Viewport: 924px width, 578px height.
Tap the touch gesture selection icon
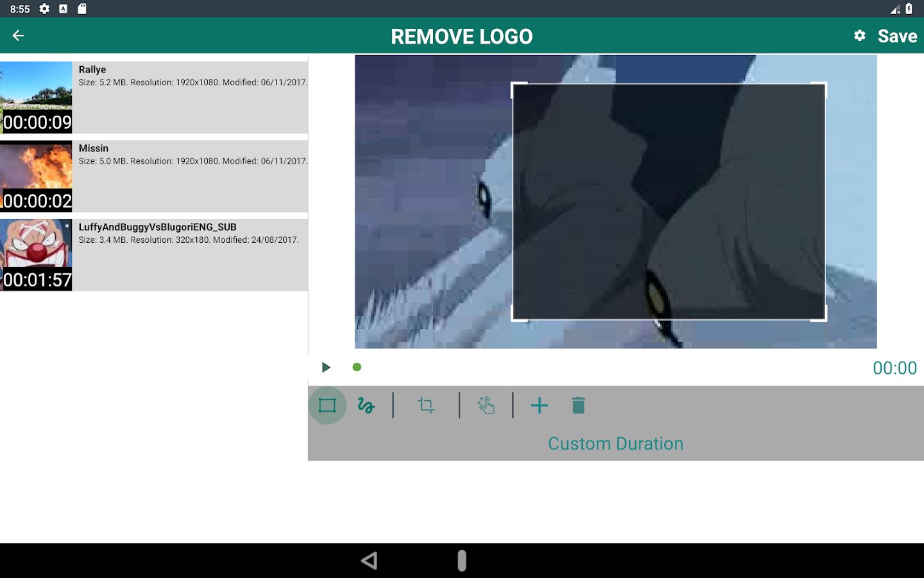pyautogui.click(x=486, y=405)
